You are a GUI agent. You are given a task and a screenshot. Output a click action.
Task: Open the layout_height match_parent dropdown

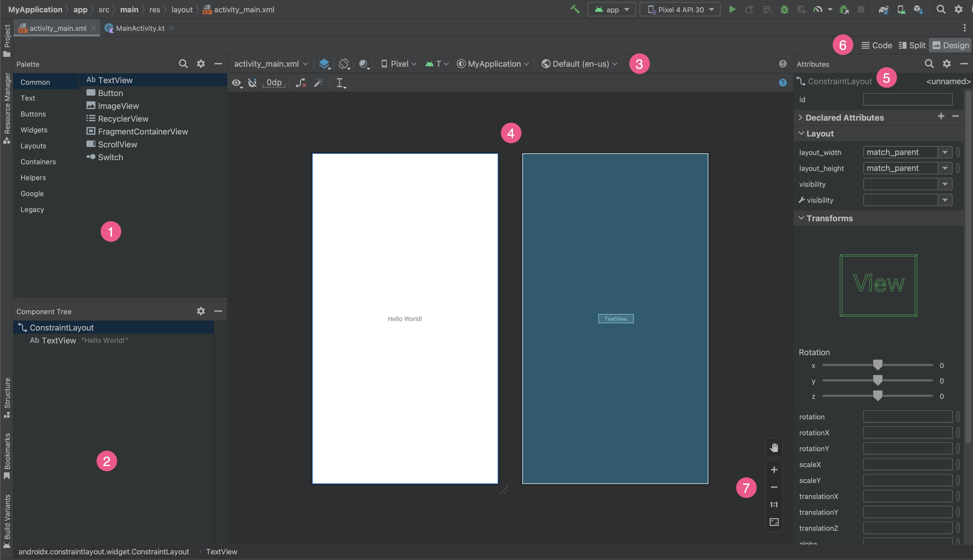946,168
